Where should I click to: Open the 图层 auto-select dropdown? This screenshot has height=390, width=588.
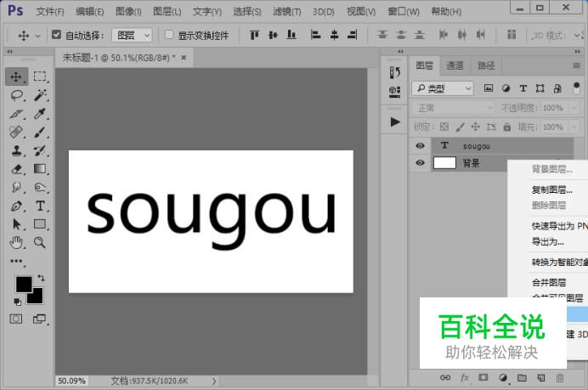132,35
